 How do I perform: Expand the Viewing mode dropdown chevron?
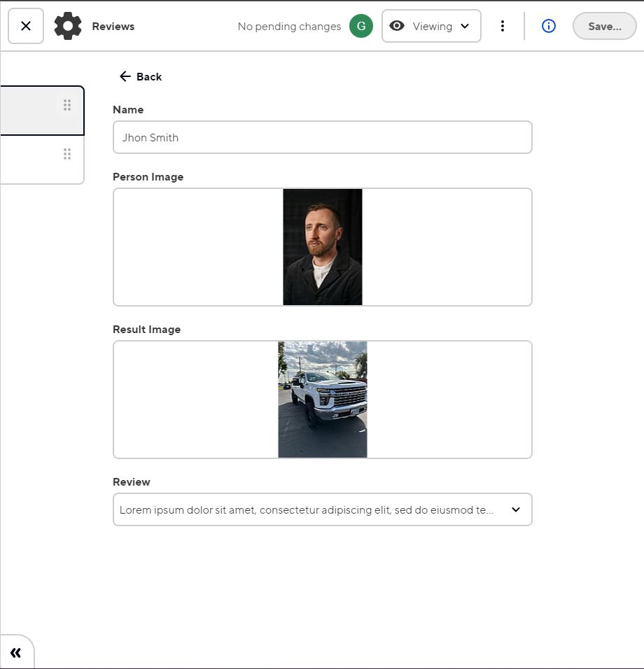(465, 27)
